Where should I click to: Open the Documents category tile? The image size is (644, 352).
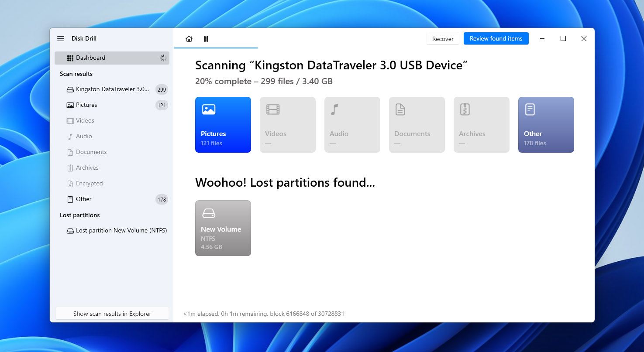417,125
